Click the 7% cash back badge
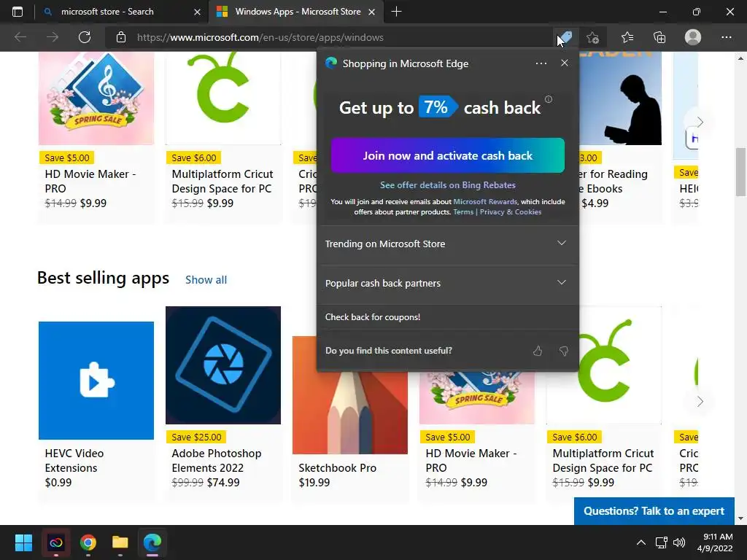This screenshot has width=747, height=560. pos(438,106)
